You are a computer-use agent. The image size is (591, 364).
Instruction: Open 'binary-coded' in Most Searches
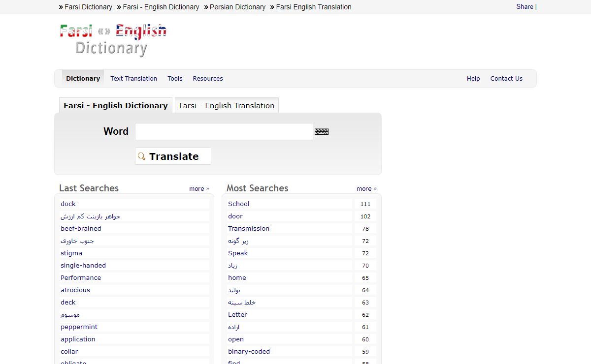click(x=249, y=351)
